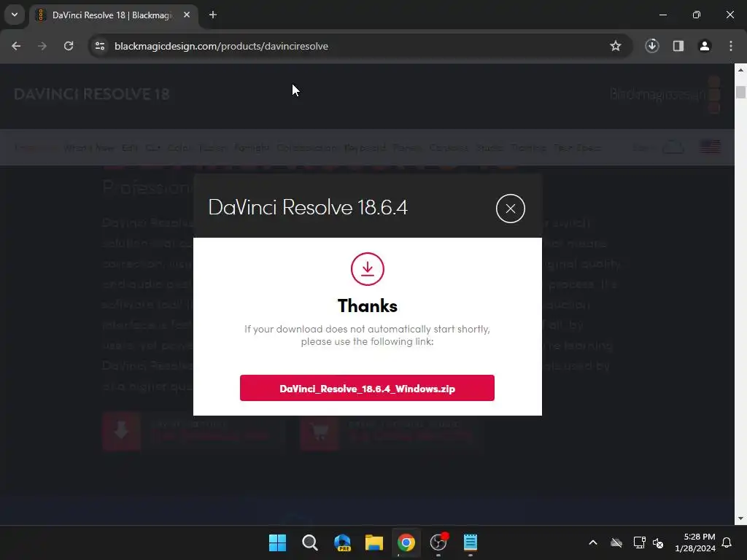Open the Windows Start menu
This screenshot has height=560, width=747.
click(x=278, y=542)
